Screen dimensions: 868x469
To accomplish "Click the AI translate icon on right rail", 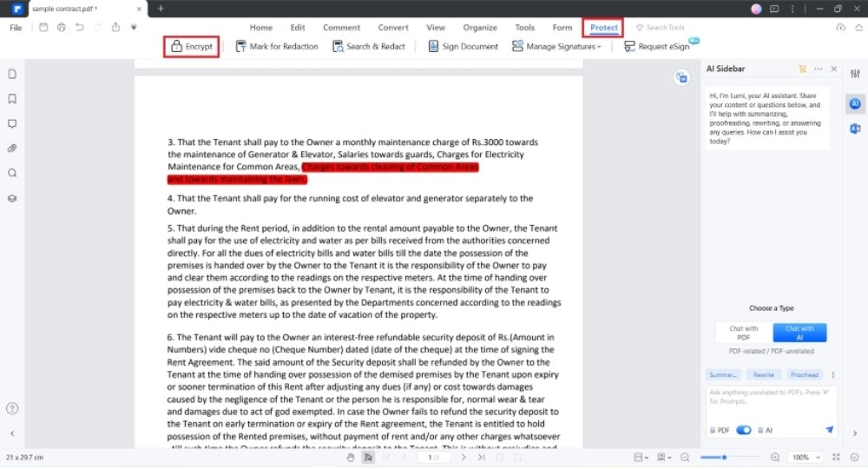I will point(855,129).
